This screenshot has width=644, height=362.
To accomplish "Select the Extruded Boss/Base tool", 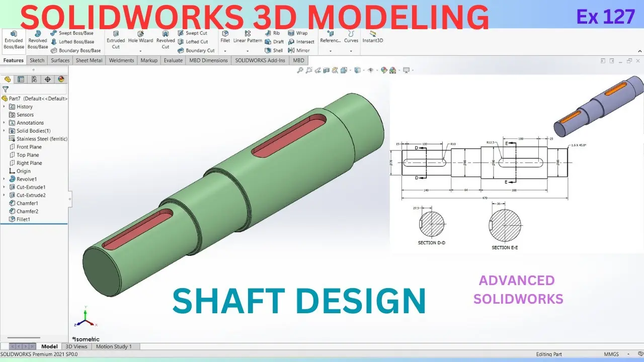I will pyautogui.click(x=14, y=40).
